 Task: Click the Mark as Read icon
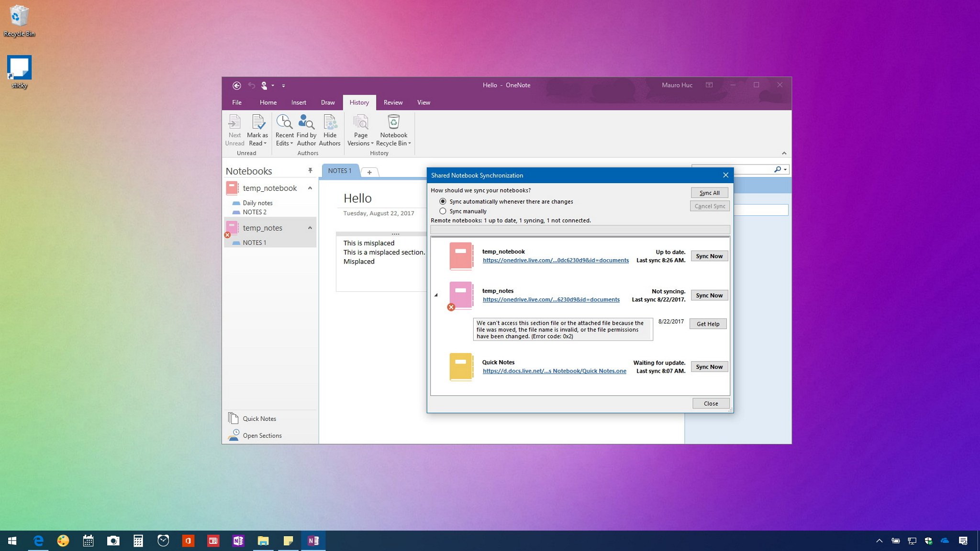coord(258,129)
